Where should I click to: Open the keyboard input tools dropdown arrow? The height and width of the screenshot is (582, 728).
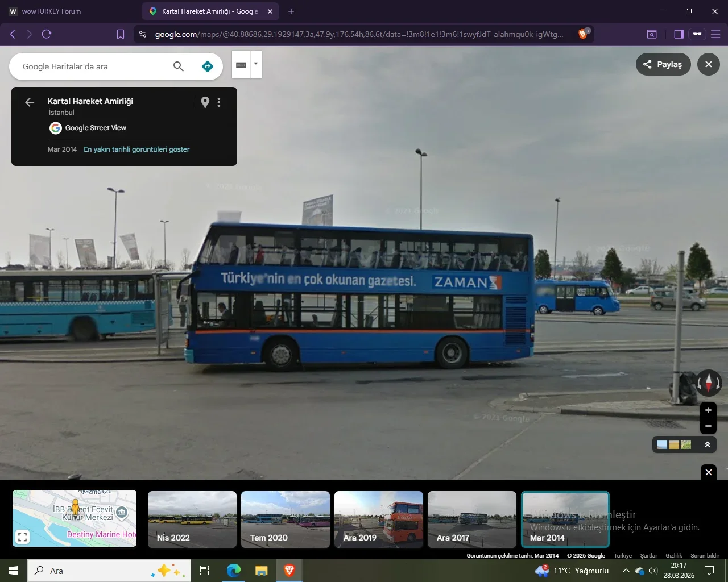tap(256, 64)
